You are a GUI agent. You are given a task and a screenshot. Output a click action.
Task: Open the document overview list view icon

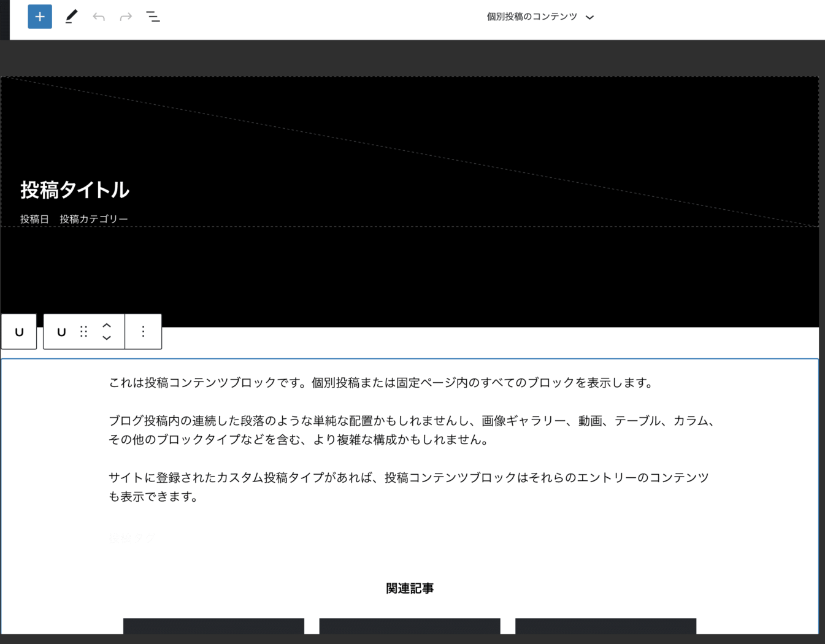(153, 17)
